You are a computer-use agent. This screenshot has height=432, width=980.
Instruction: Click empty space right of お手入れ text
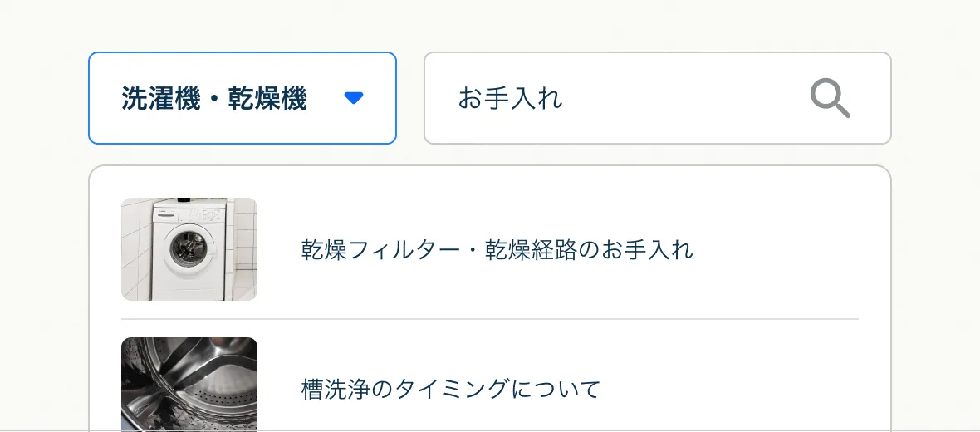681,98
